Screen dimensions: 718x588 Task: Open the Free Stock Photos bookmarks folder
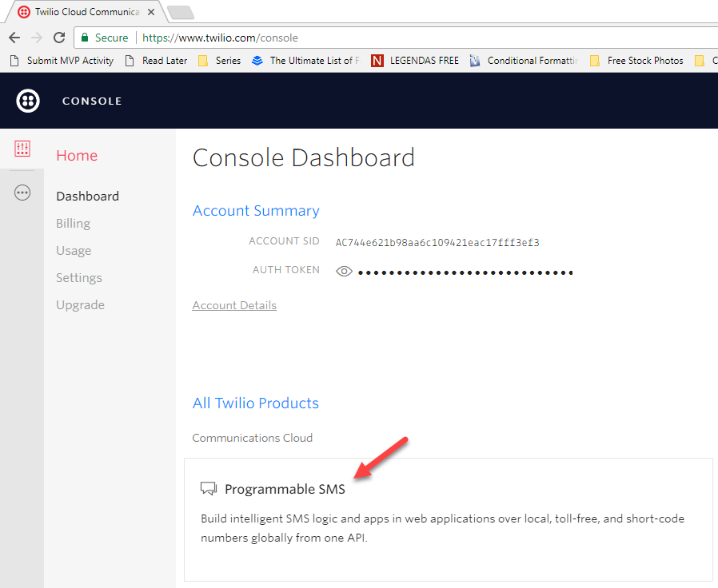coord(636,61)
